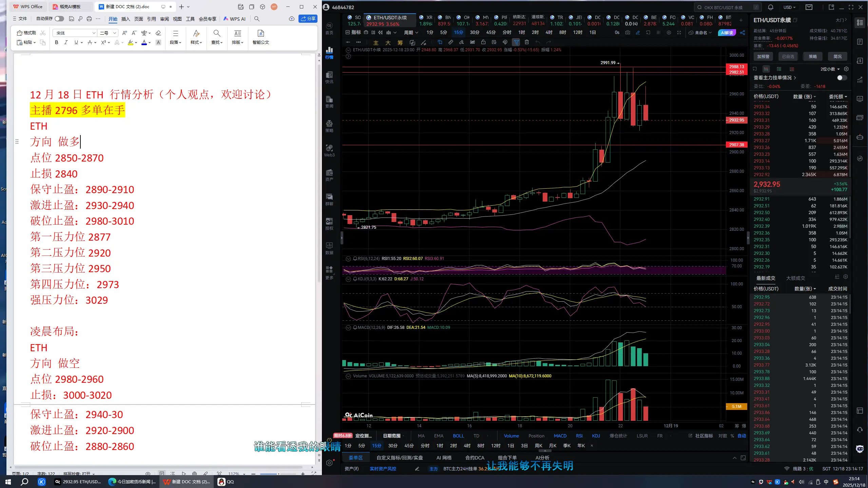Expand the font name 宋体 dropdown
The height and width of the screenshot is (488, 868).
tap(94, 33)
